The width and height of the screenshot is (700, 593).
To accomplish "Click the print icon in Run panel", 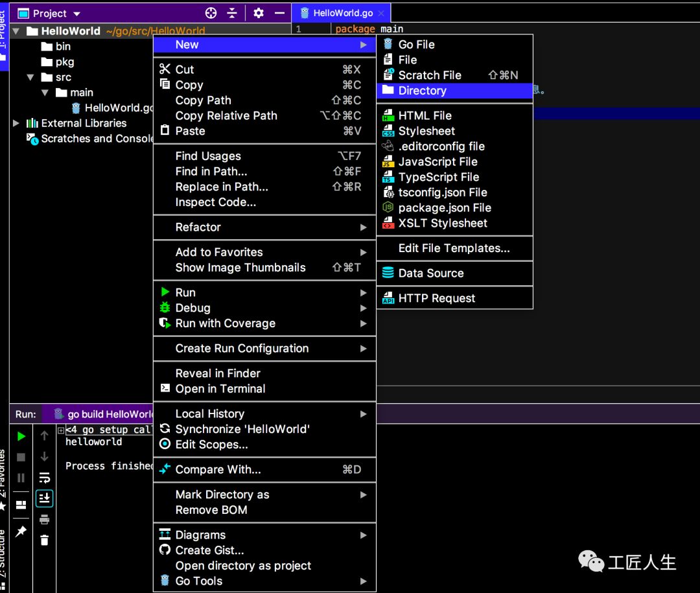I will (x=44, y=519).
